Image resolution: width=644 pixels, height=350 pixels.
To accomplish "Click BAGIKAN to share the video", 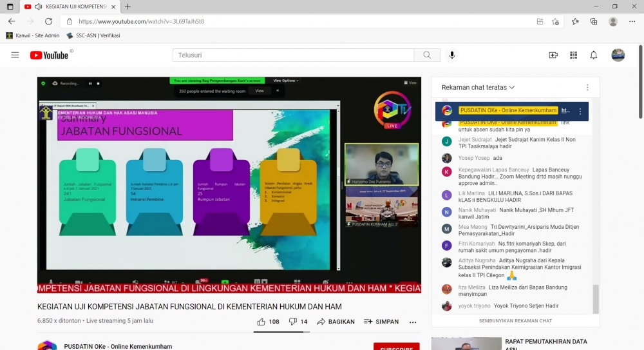I will (336, 322).
